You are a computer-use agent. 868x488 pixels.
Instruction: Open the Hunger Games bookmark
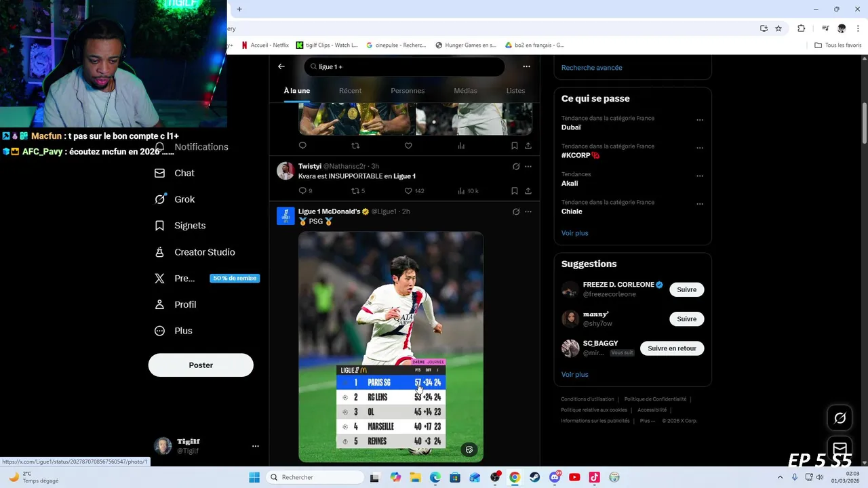(466, 45)
